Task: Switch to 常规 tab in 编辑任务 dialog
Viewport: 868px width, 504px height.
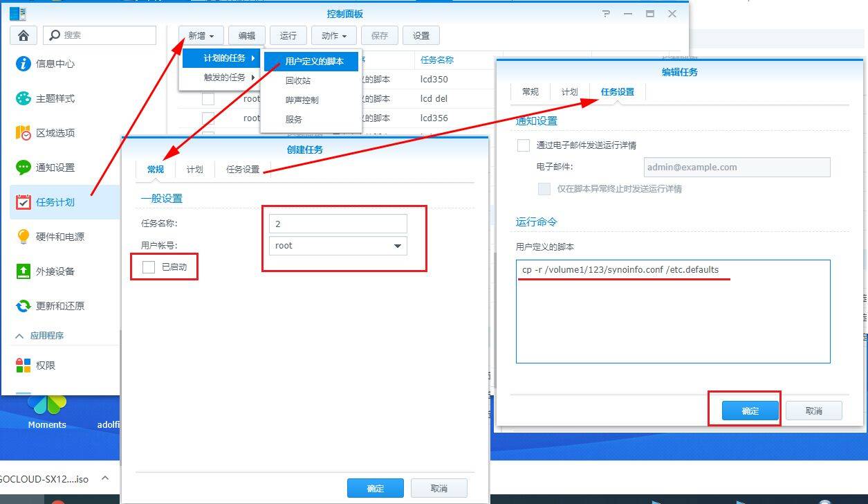Action: (530, 91)
